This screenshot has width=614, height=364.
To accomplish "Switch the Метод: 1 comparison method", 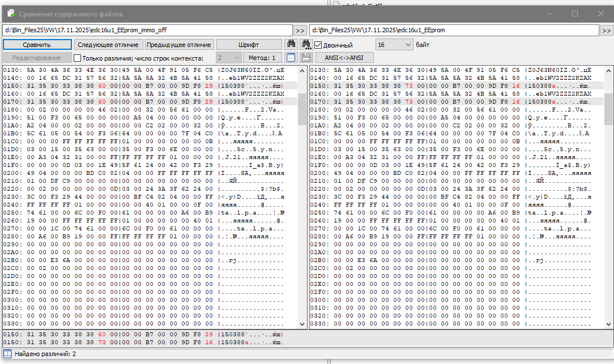I will point(262,58).
